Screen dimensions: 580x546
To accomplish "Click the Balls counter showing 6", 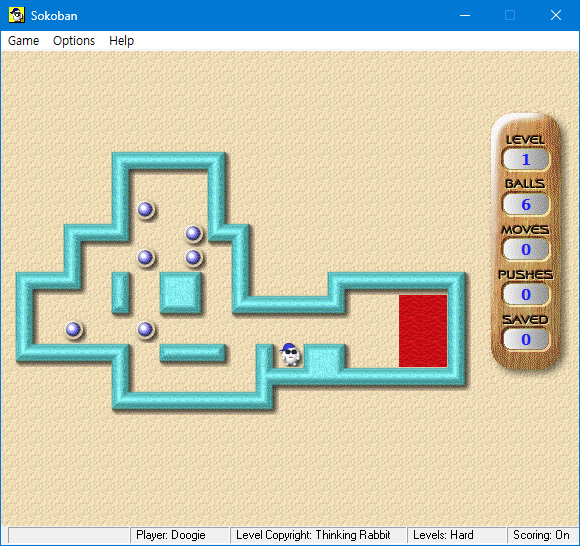I will point(526,205).
